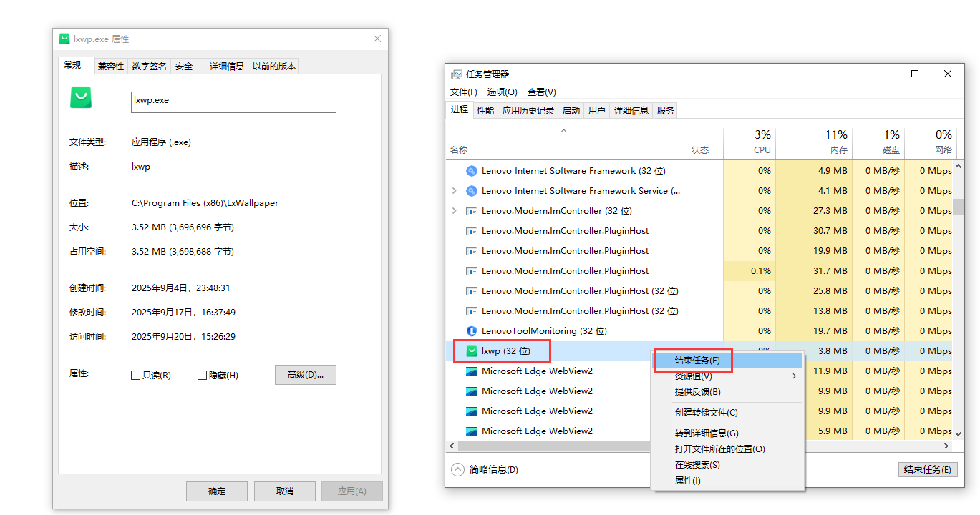Screen dimensions: 980x515
Task: Click the vertical scrollbar thumb in process list
Action: coord(959,207)
